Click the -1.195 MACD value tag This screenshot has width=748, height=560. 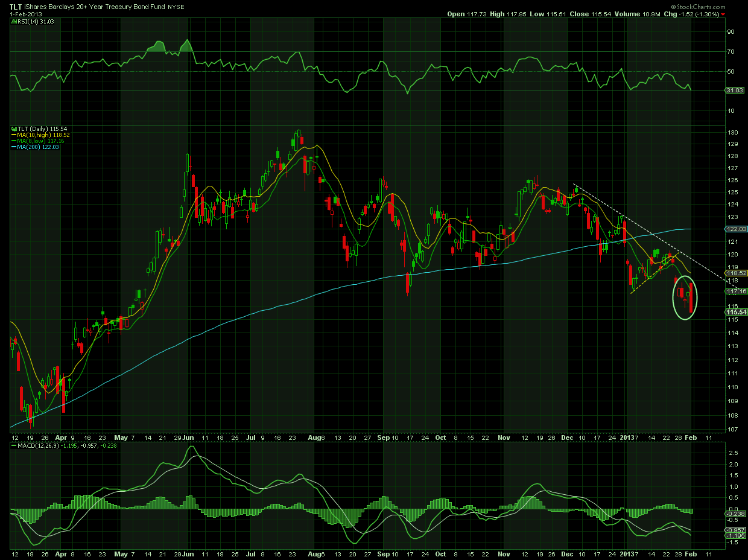(x=735, y=535)
